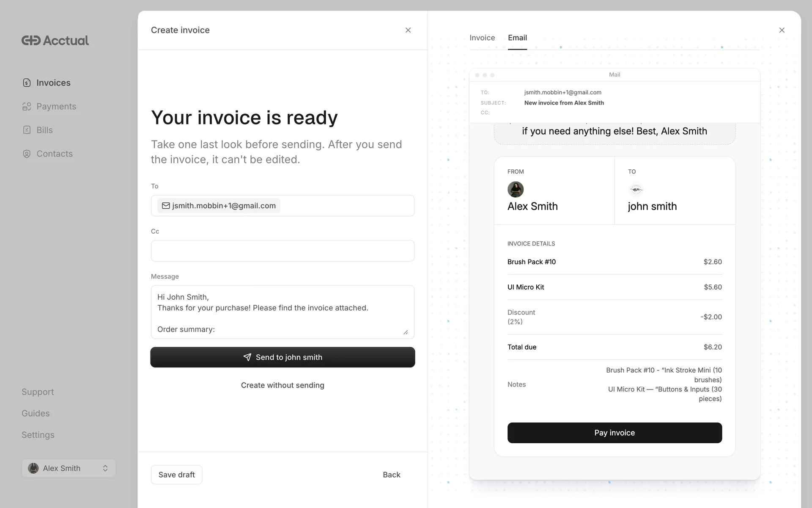Screen dimensions: 812x508
Task: Go Back to previous step
Action: click(391, 475)
